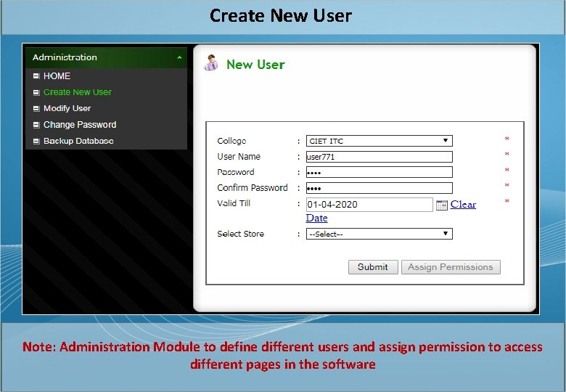Click the icon beside Backup Database
This screenshot has height=392, width=566.
coord(36,141)
